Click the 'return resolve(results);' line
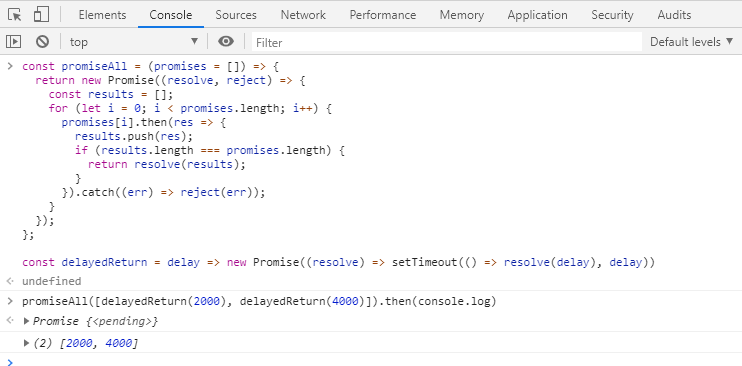Screen dimensions: 742x366 [x=167, y=164]
